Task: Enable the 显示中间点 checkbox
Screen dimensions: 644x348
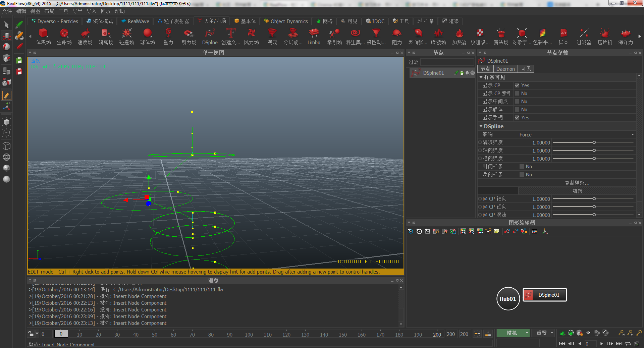Action: (517, 102)
